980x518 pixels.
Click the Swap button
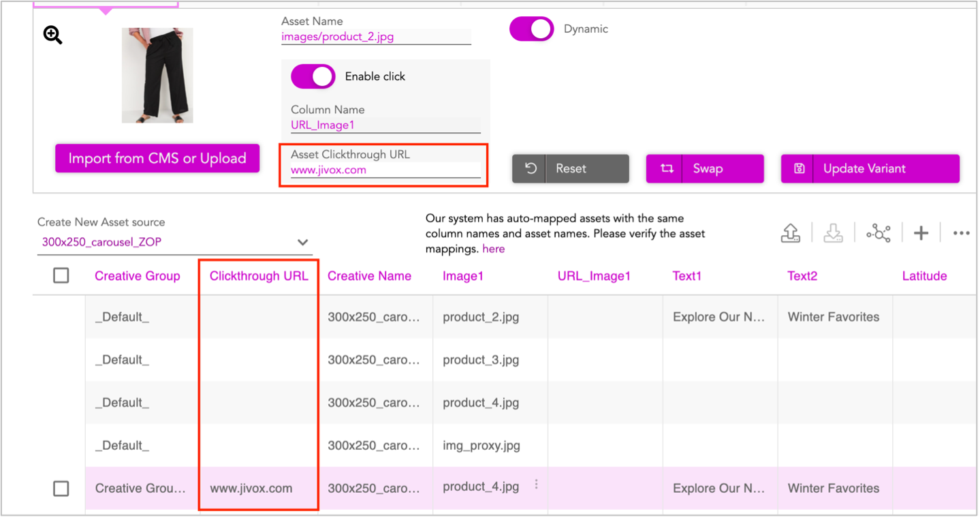click(705, 168)
